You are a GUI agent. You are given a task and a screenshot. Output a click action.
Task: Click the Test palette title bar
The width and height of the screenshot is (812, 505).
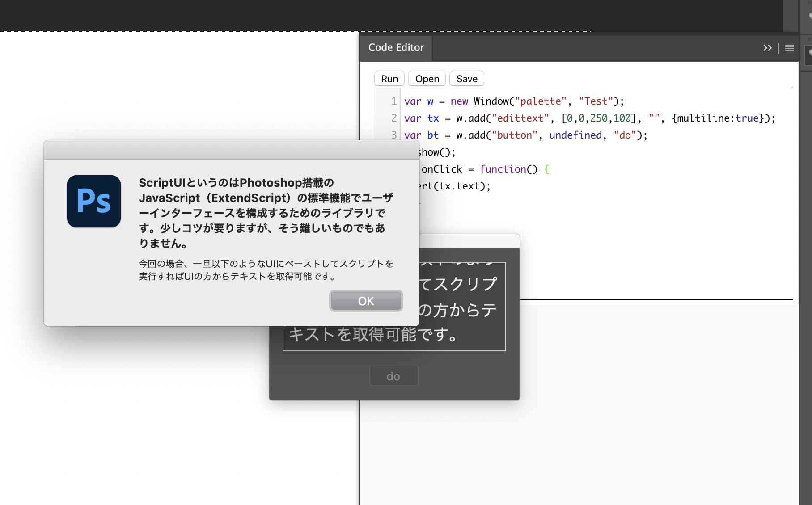pos(469,241)
